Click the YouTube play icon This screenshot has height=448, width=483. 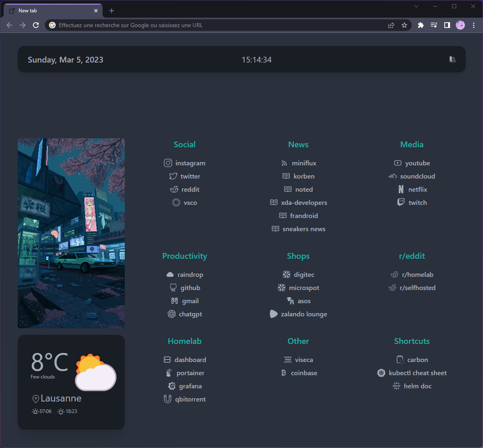(398, 163)
